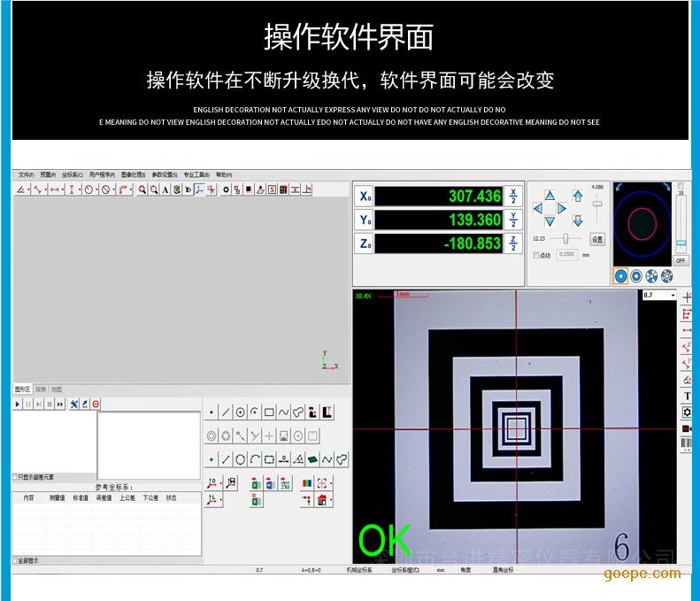Viewport: 700px width, 601px height.
Task: Select the text annotation 'A' tool
Action: pyautogui.click(x=165, y=189)
